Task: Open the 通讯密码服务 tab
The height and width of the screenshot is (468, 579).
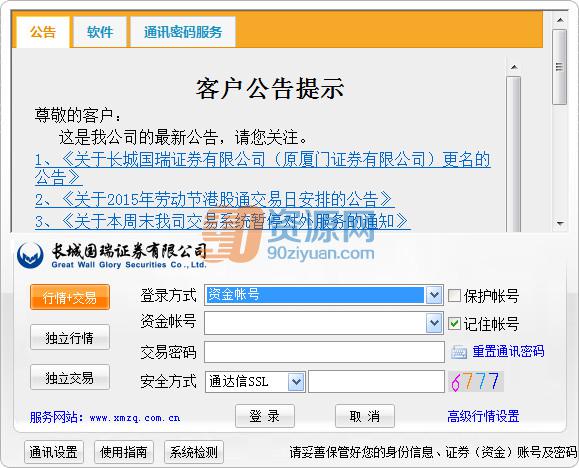Action: click(183, 32)
